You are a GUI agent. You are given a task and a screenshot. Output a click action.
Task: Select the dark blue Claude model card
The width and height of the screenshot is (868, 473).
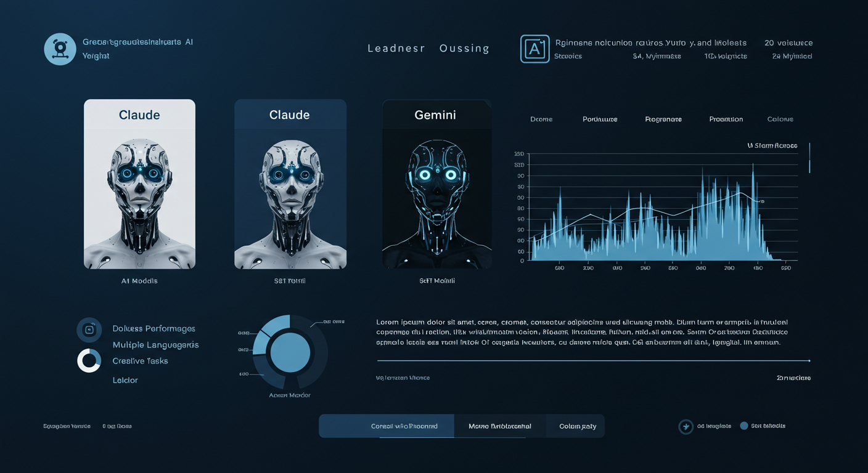pos(290,184)
